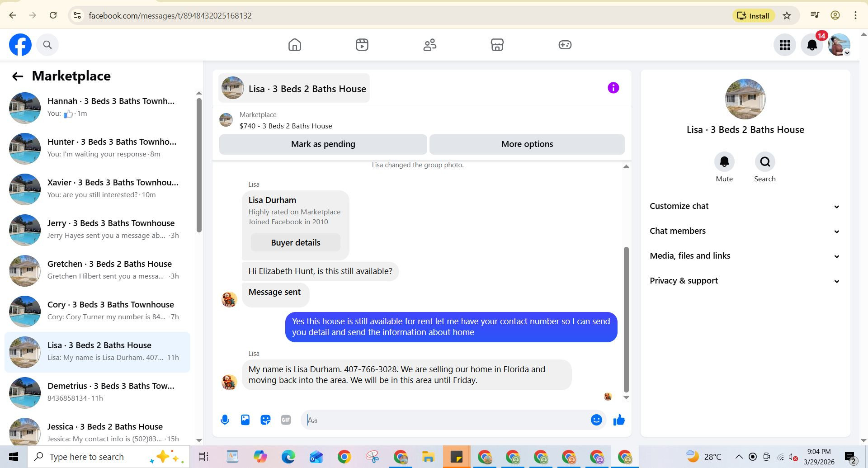Viewport: 868px width, 468px height.
Task: Click the conversation list scrollbar
Action: pyautogui.click(x=199, y=165)
